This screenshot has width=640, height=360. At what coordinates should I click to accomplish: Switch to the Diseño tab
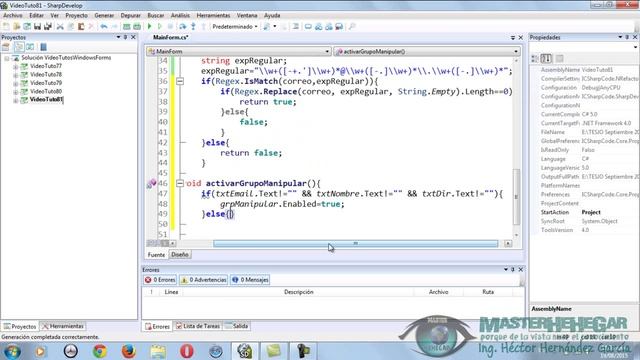point(180,255)
